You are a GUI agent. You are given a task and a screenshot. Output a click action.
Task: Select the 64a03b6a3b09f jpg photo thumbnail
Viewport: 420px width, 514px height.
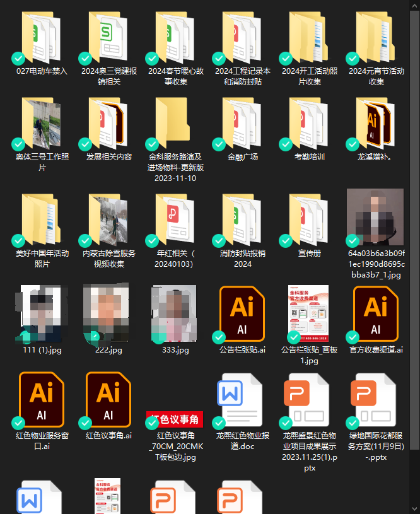click(x=376, y=218)
